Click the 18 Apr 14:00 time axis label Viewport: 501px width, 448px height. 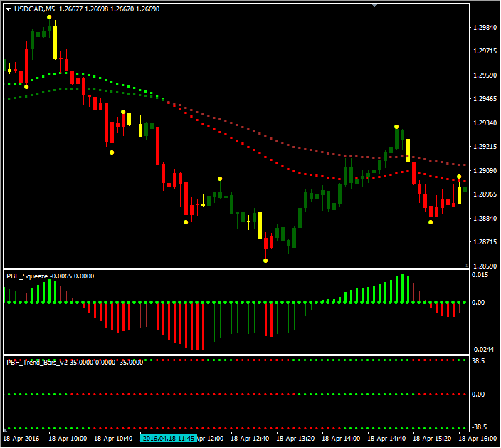coord(341,439)
